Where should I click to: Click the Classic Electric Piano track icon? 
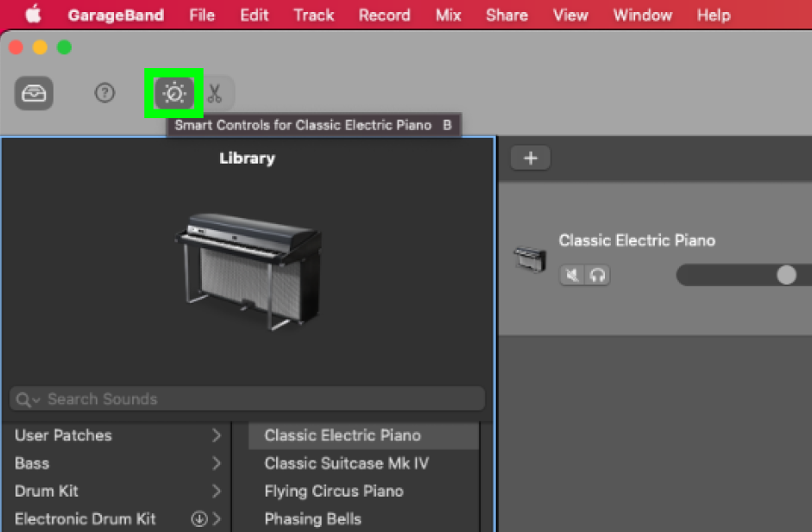[x=531, y=258]
